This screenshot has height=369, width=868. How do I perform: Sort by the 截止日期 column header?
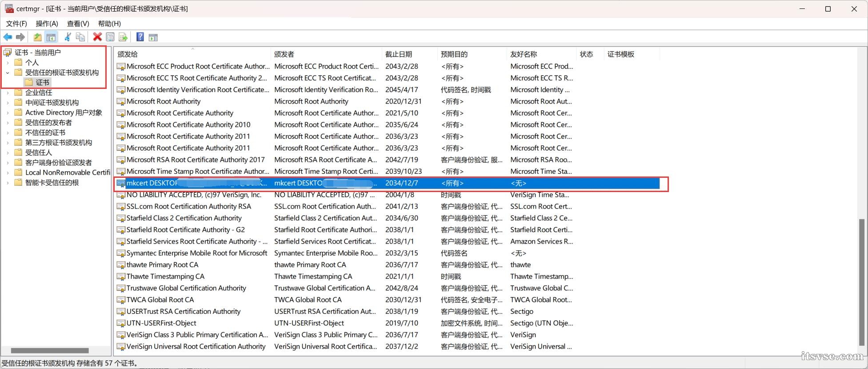coord(409,54)
